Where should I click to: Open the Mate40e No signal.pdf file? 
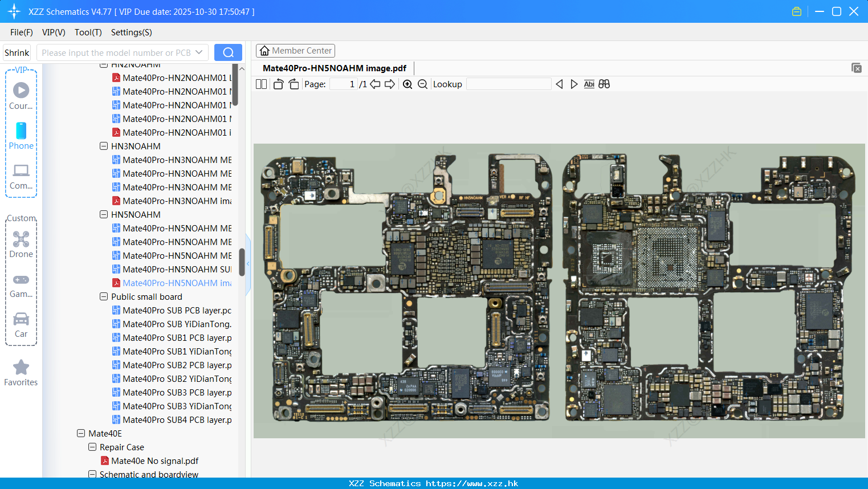(x=155, y=461)
